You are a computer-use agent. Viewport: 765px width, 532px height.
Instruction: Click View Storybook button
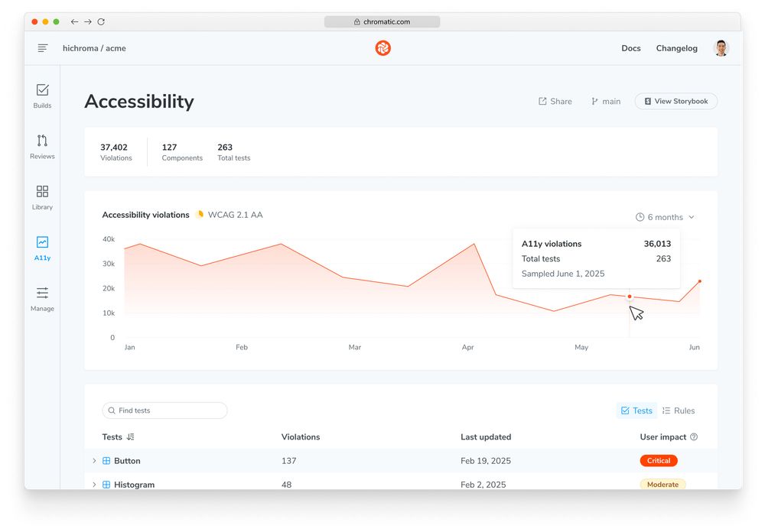675,101
